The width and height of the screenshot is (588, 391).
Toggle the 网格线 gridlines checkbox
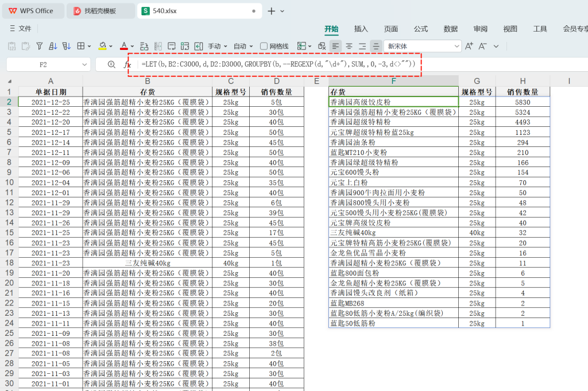(x=264, y=46)
